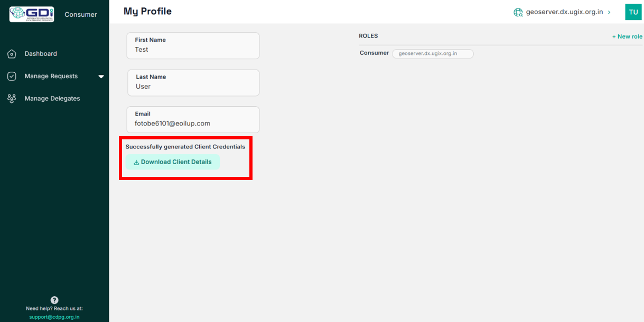The image size is (644, 322).
Task: Select the Manage Delegates network icon
Action: click(12, 98)
